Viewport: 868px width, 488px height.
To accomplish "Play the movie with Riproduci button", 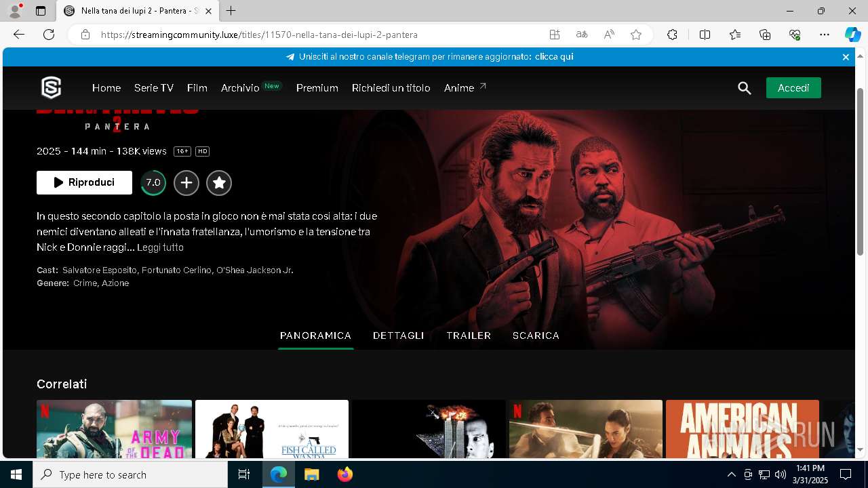I will point(84,182).
